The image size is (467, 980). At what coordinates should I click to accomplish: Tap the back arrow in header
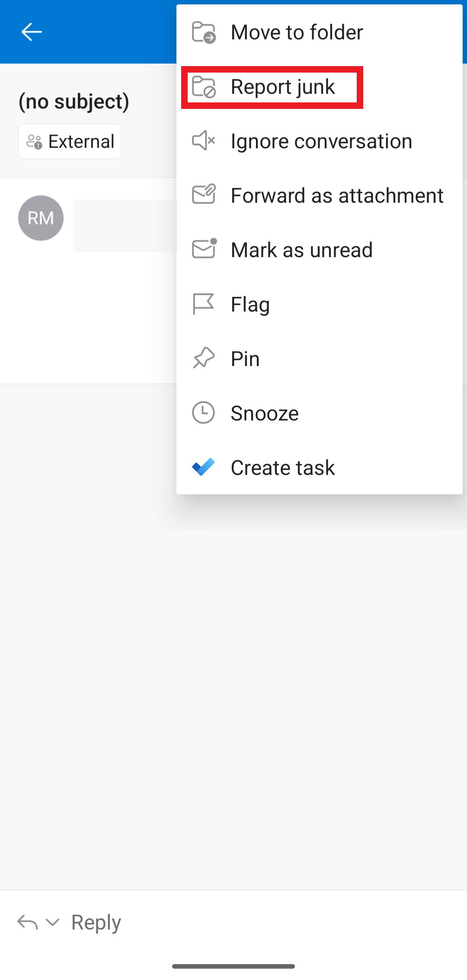32,32
